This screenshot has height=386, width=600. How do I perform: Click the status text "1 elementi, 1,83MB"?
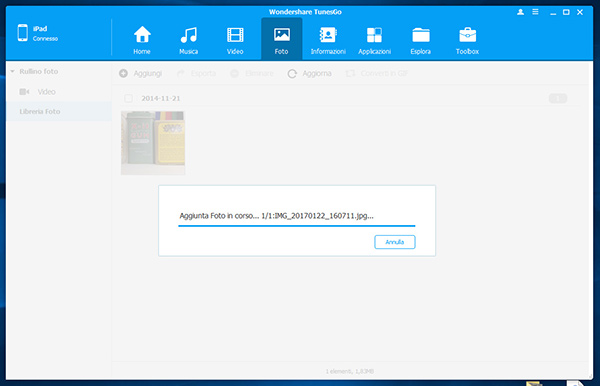click(x=350, y=371)
